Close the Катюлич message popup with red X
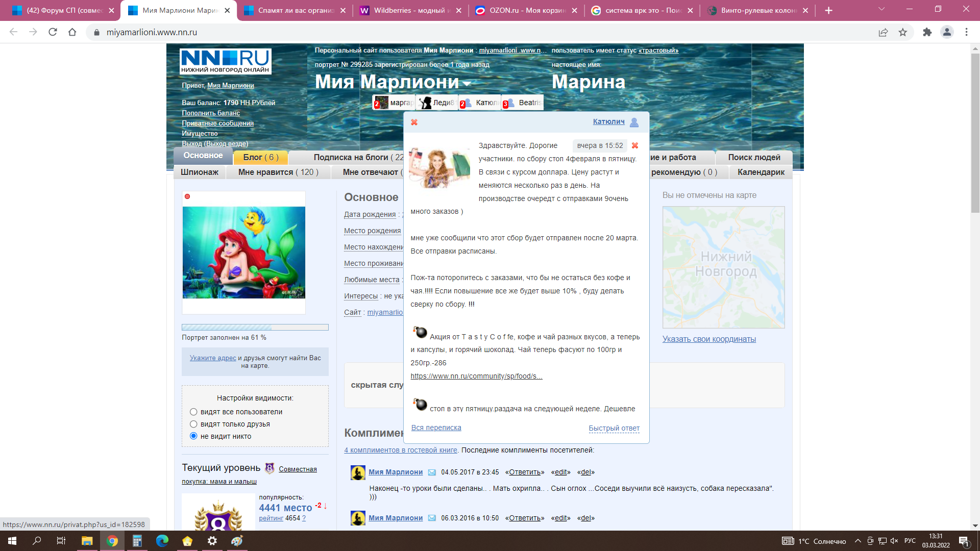Image resolution: width=980 pixels, height=551 pixels. tap(414, 122)
